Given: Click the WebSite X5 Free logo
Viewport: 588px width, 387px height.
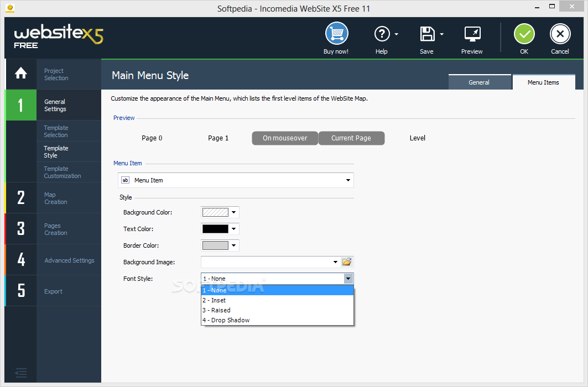Looking at the screenshot, I should pos(59,37).
